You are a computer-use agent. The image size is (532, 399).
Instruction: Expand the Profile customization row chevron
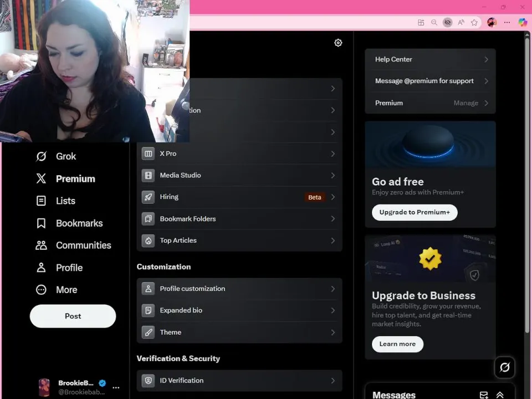pos(333,289)
